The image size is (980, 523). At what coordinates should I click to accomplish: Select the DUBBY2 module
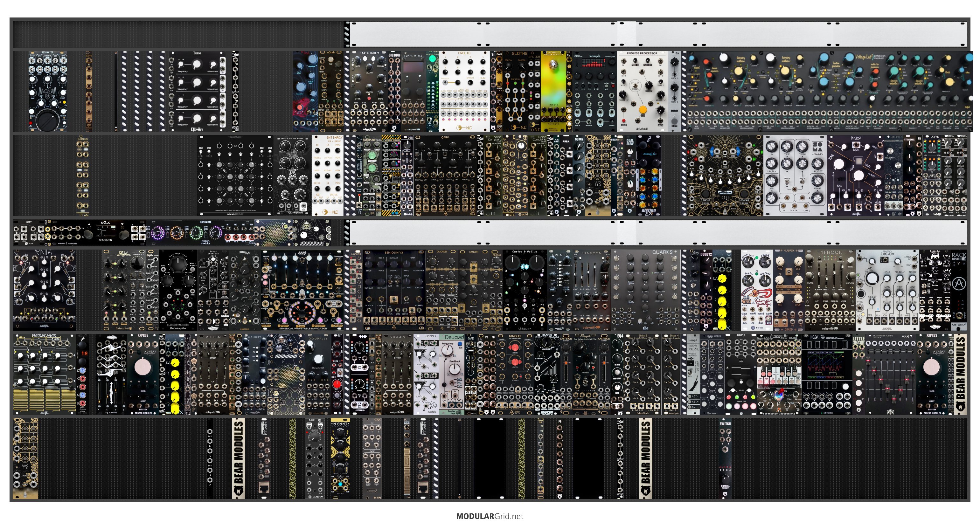click(x=706, y=290)
